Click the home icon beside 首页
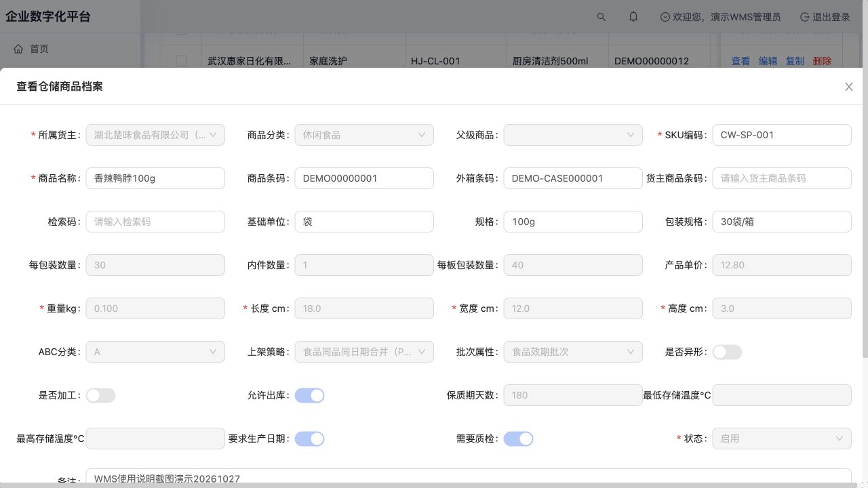 [x=18, y=49]
